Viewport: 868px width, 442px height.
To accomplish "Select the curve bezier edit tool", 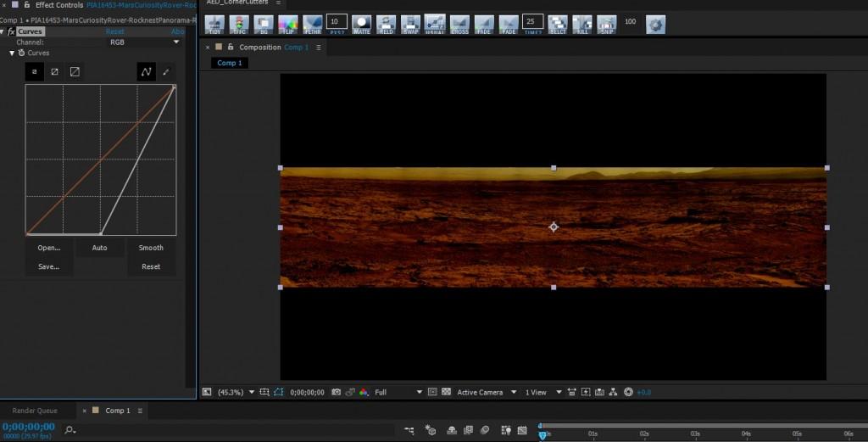I will point(146,72).
